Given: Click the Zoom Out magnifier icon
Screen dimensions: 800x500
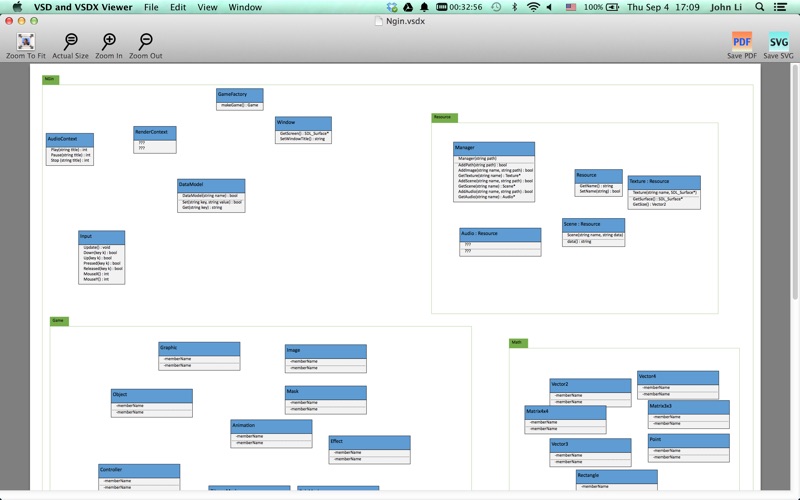Looking at the screenshot, I should click(145, 42).
